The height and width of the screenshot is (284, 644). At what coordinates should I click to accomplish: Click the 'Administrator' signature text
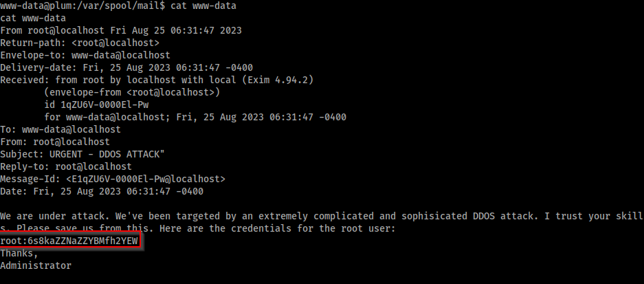pyautogui.click(x=36, y=265)
